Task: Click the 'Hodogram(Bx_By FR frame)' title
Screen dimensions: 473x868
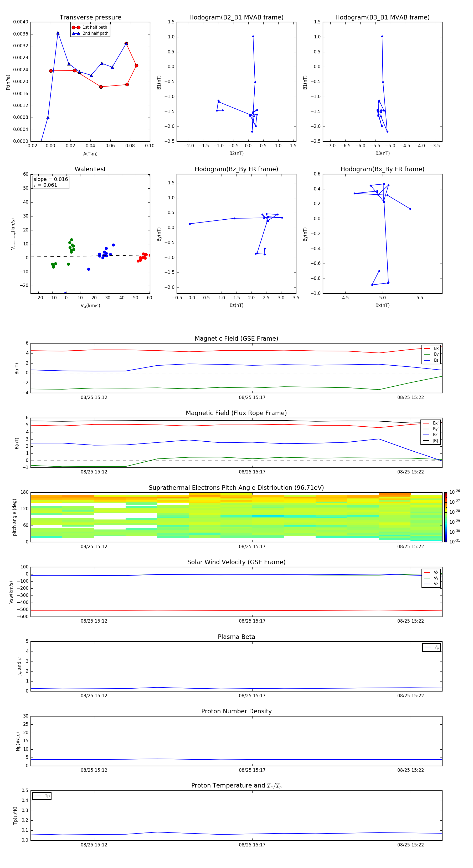Action: pos(382,169)
